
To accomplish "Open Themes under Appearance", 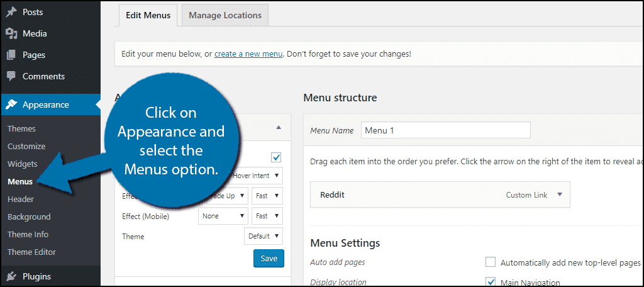I will tap(21, 128).
